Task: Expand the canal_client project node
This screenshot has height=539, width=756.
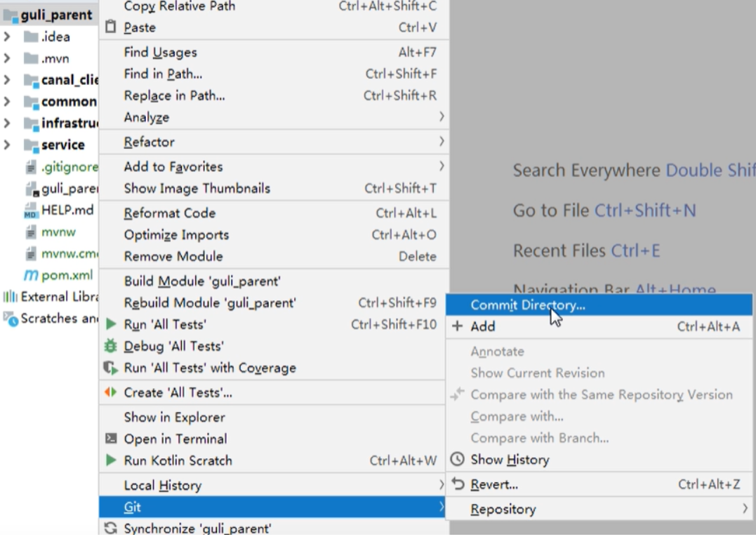Action: coord(6,79)
